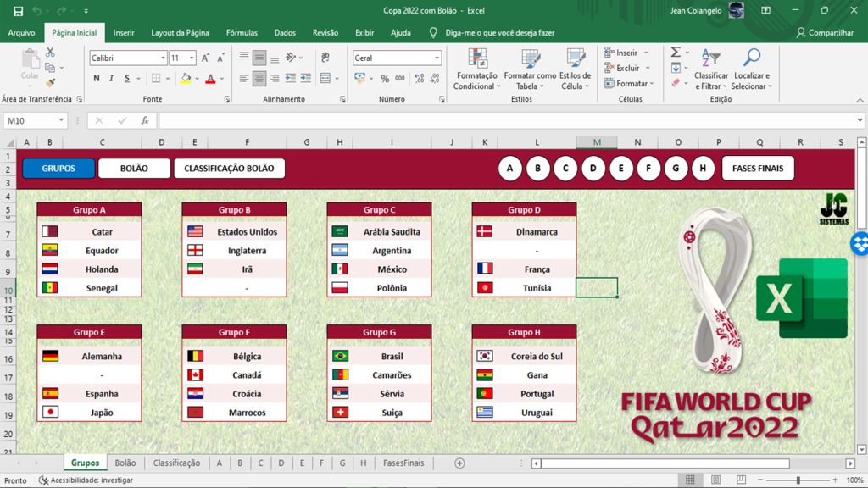
Task: Increase font size with larger A icon
Action: pyautogui.click(x=205, y=58)
